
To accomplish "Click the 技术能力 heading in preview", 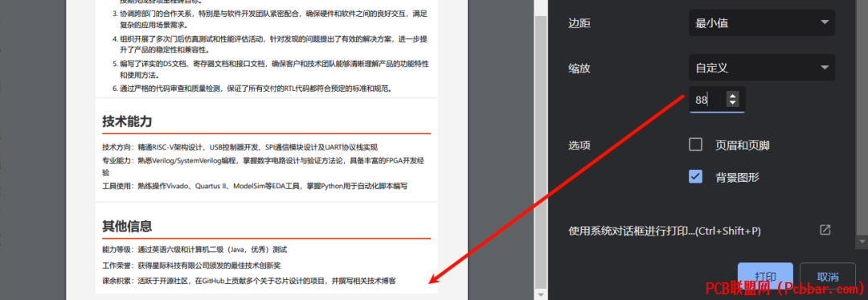I will click(x=127, y=121).
